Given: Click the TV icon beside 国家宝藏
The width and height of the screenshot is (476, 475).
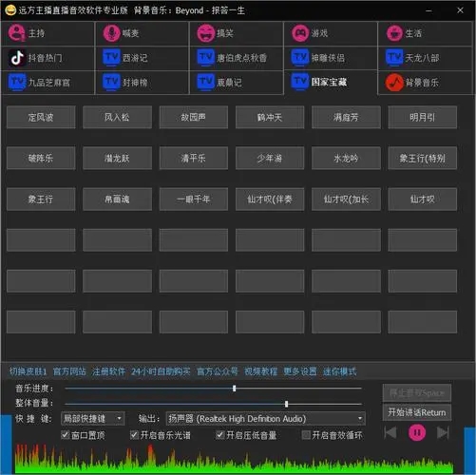Looking at the screenshot, I should pos(300,82).
